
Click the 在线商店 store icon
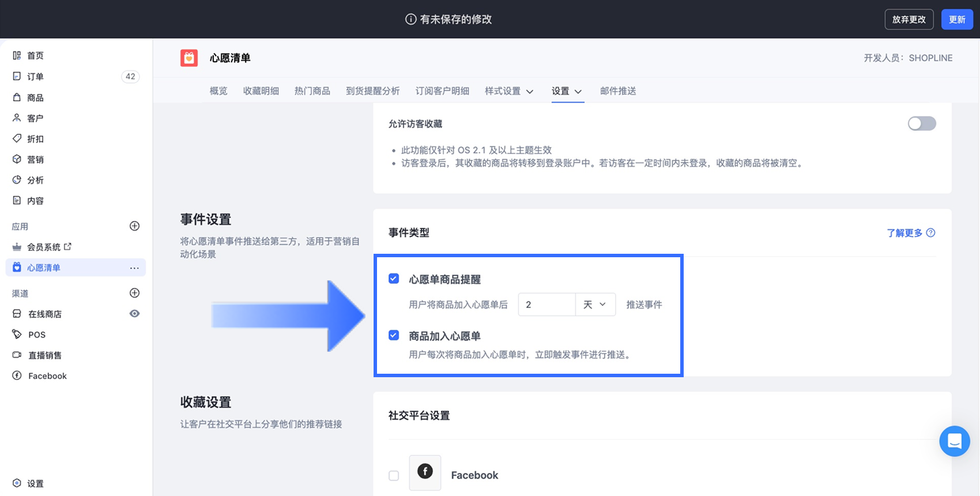click(17, 314)
